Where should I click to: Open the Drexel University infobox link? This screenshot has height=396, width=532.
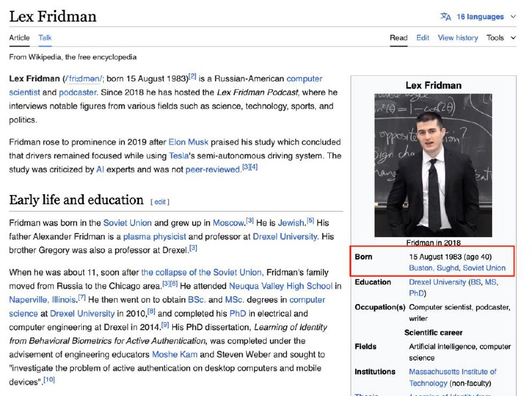coord(437,282)
